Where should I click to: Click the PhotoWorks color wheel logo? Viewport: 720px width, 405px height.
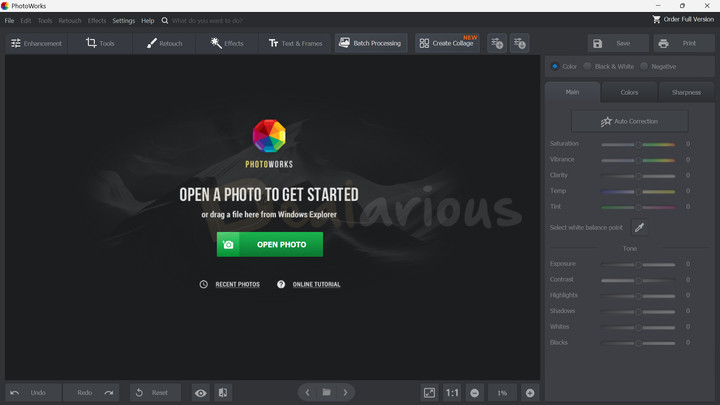pyautogui.click(x=269, y=136)
